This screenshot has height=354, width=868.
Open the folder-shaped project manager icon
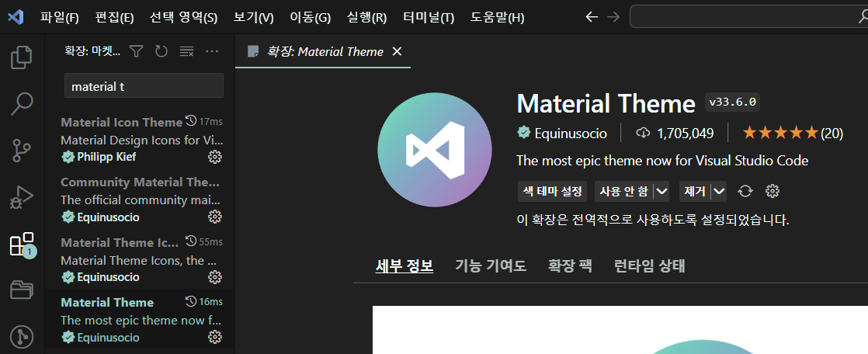[x=22, y=290]
